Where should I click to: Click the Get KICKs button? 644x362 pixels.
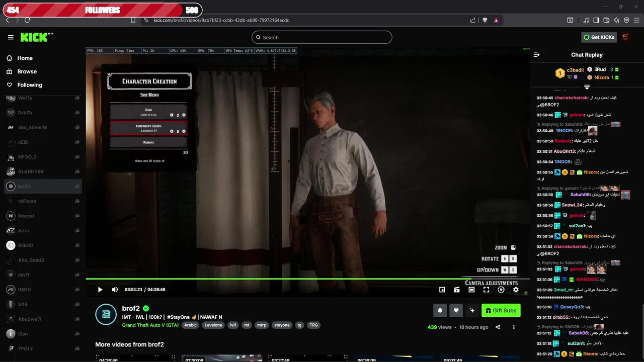[x=599, y=37]
